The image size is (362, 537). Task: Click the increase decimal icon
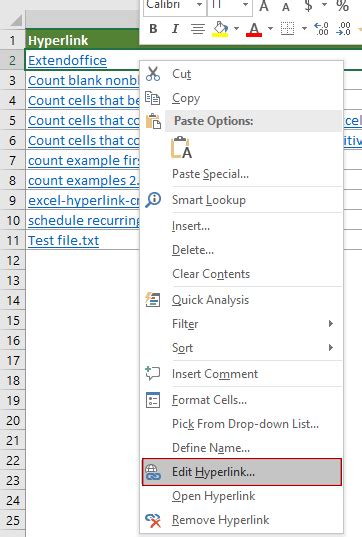coord(321,29)
